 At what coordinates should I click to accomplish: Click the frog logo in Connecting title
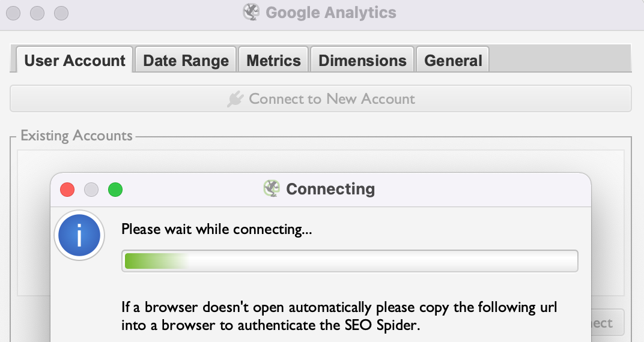(x=272, y=189)
